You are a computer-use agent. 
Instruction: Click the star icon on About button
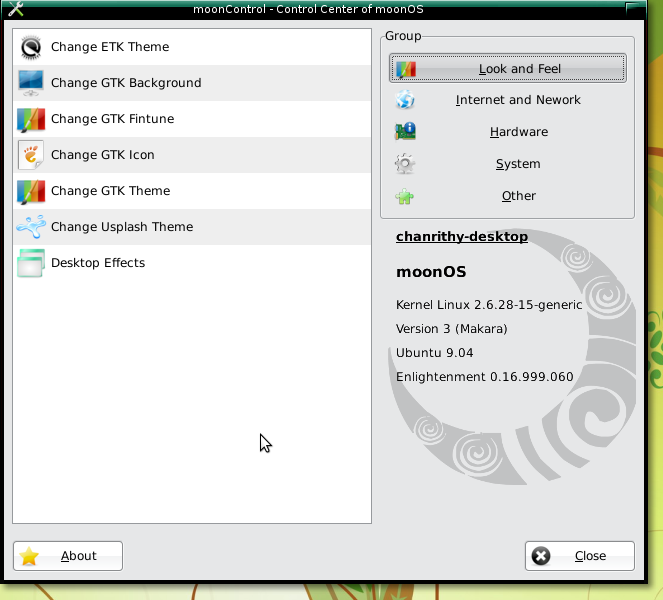pyautogui.click(x=29, y=556)
